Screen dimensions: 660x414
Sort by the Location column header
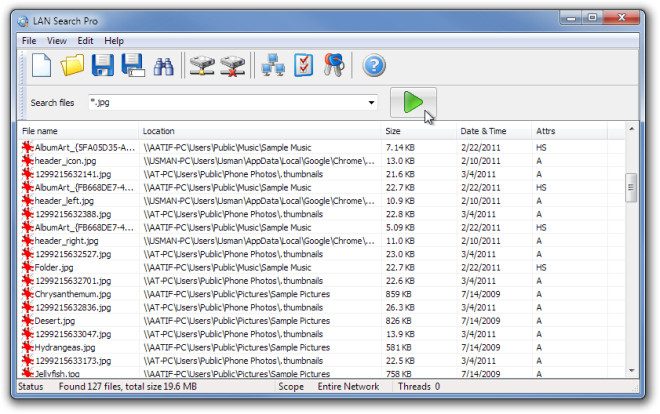tap(260, 131)
